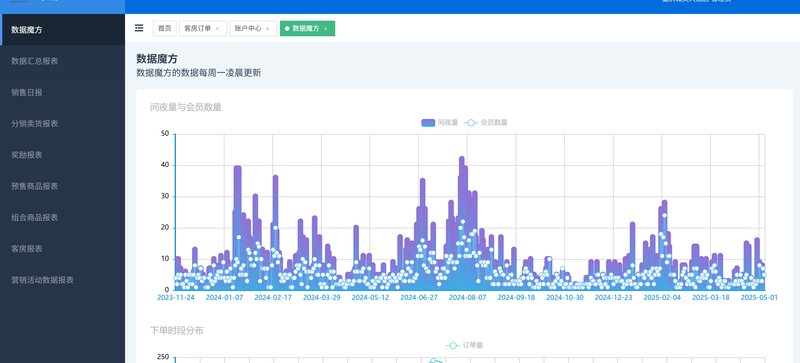This screenshot has height=363, width=800.
Task: Open 组合商品报表 in the sidebar
Action: click(x=62, y=217)
